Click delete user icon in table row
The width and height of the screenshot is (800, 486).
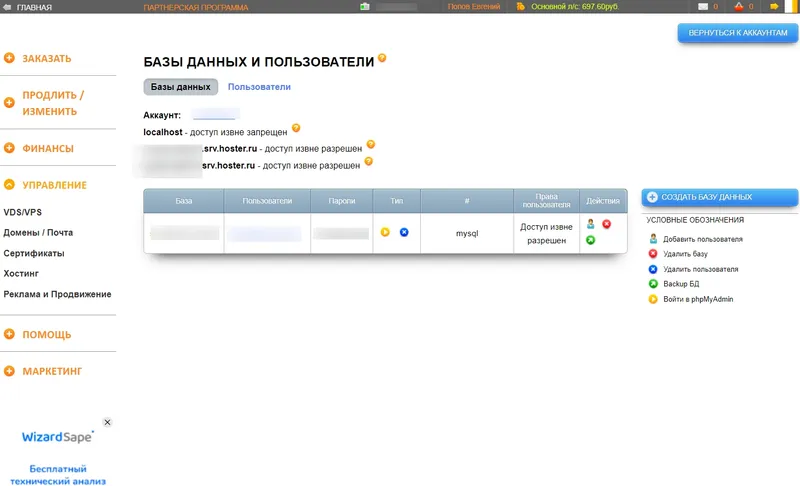404,232
